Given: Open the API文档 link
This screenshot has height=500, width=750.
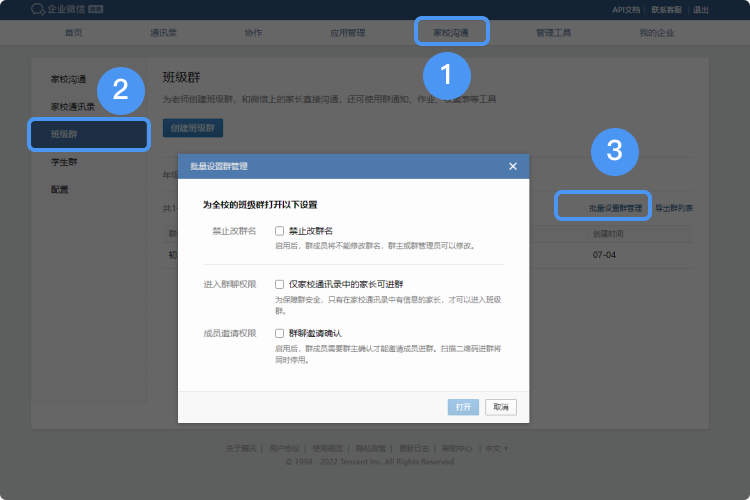Looking at the screenshot, I should click(626, 10).
